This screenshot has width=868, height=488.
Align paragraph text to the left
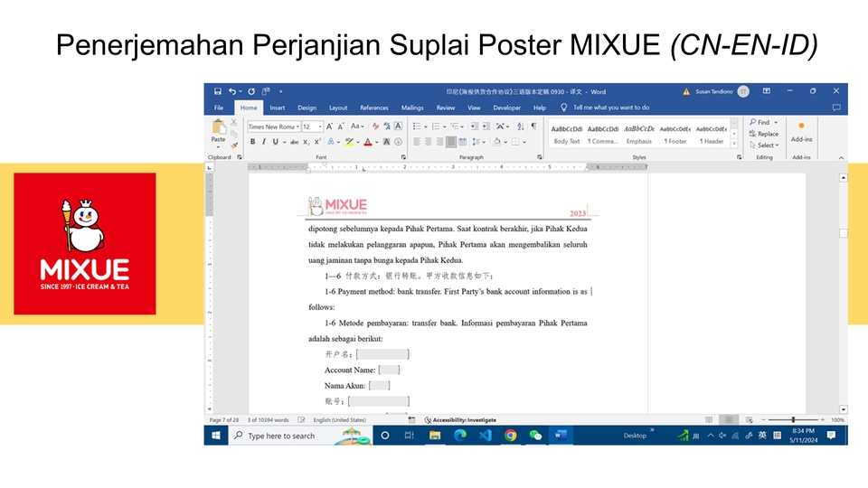417,142
